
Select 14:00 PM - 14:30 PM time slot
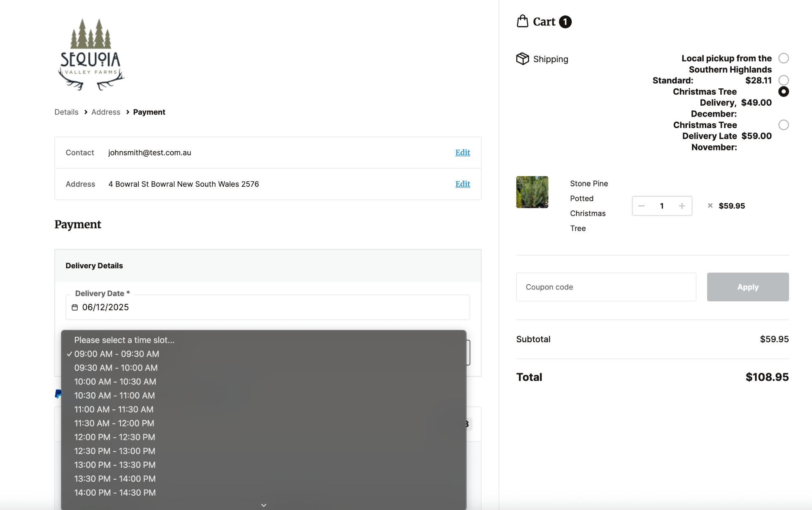[x=115, y=493]
